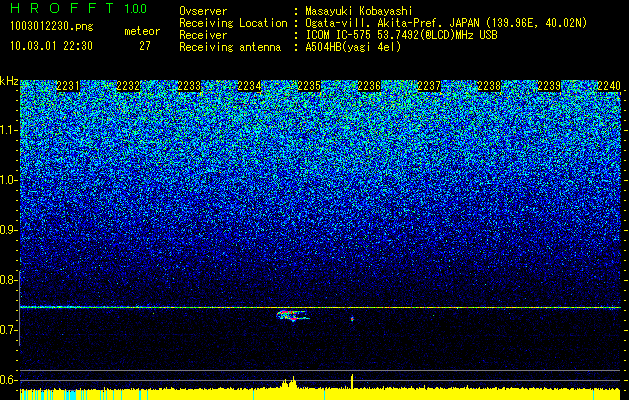The image size is (629, 400).
Task: Click the 0.7 frequency axis label
Action: pos(8,330)
